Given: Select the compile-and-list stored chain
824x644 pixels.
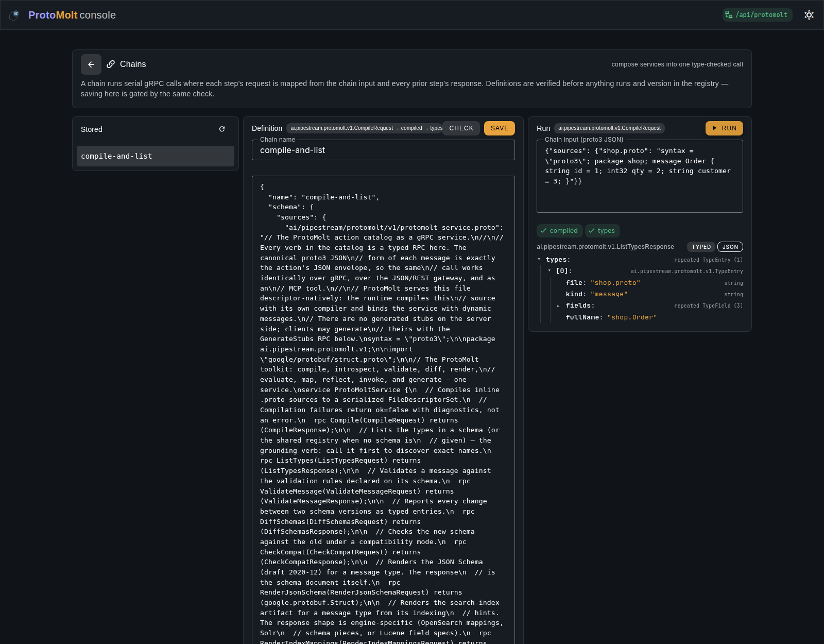Looking at the screenshot, I should click(156, 156).
